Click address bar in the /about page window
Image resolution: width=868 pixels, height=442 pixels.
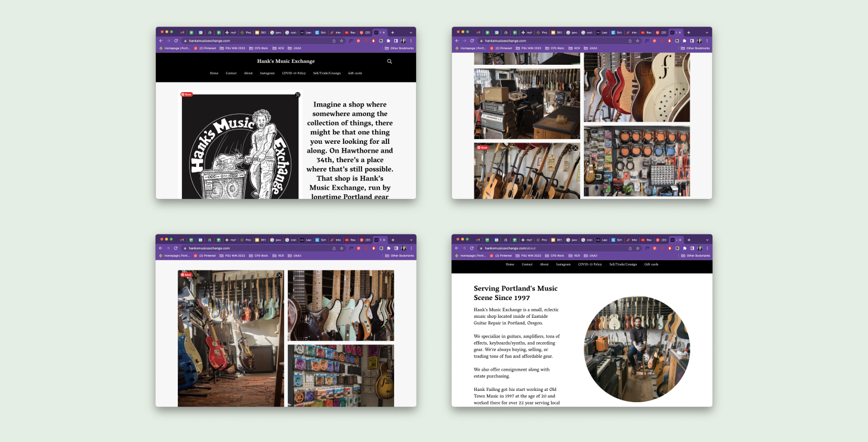click(559, 248)
